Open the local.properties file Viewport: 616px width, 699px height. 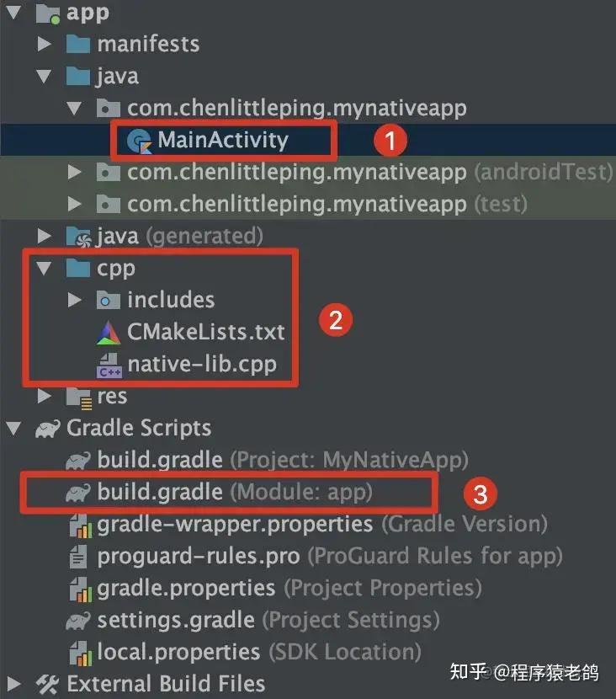tap(178, 652)
